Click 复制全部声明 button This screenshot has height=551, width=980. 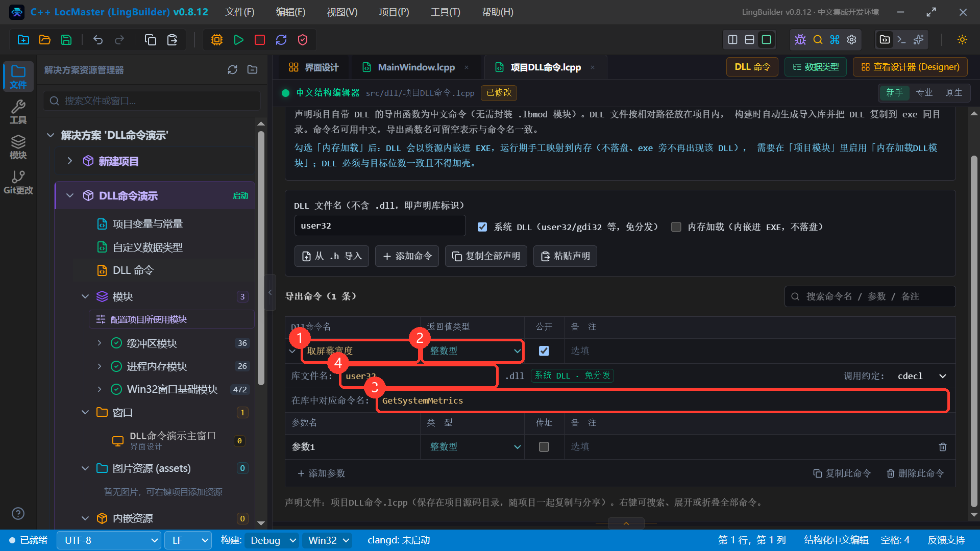pos(486,256)
